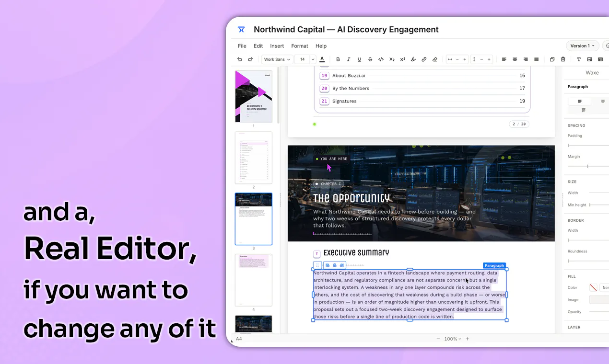Zoom out with the minus button
This screenshot has width=609, height=364.
pos(438,339)
